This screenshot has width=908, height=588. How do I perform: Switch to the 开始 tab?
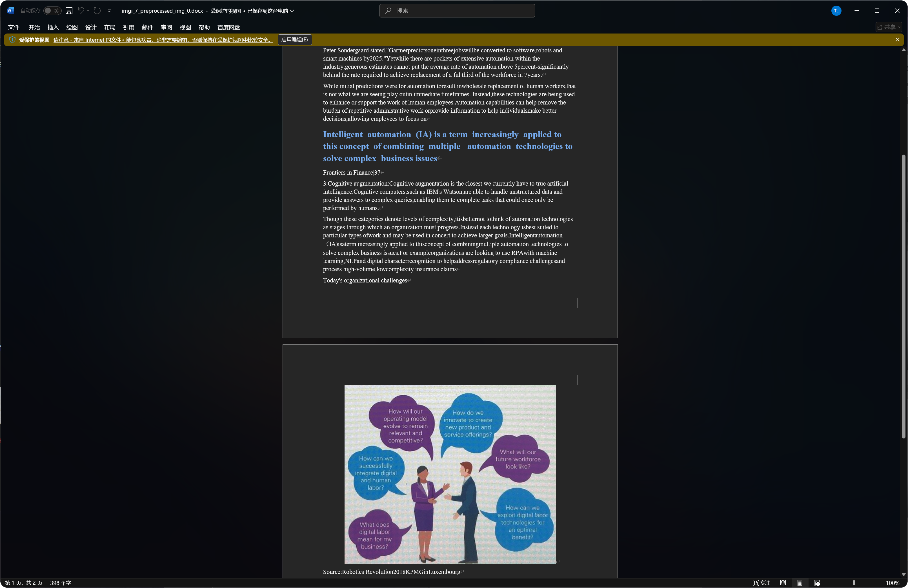[x=34, y=27]
